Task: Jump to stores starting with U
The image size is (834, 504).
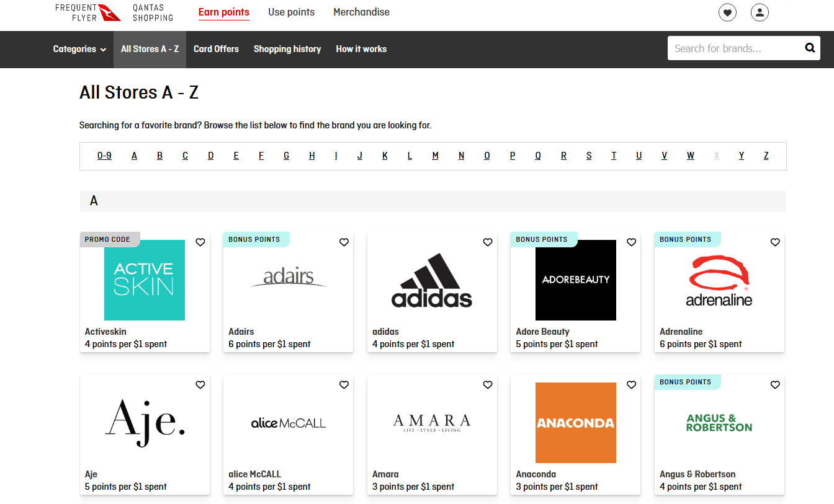Action: tap(639, 156)
